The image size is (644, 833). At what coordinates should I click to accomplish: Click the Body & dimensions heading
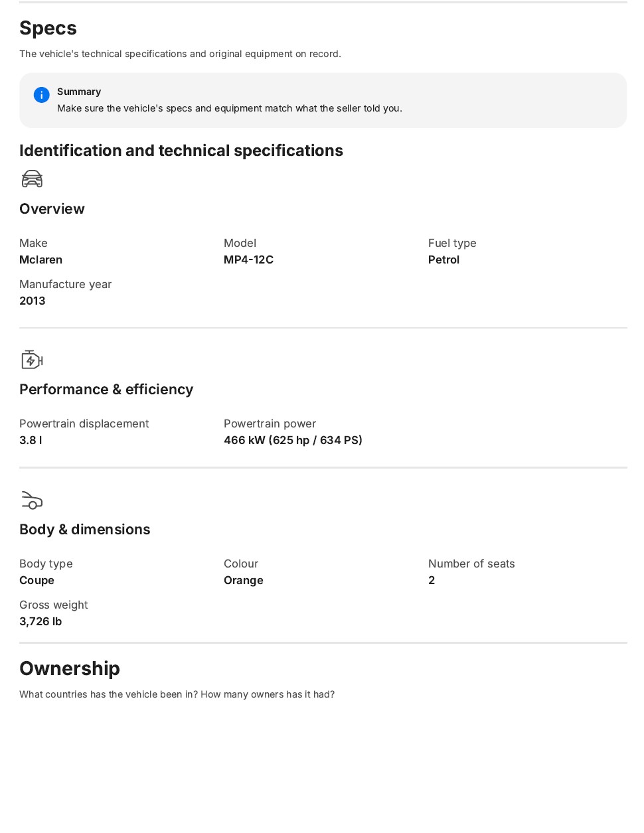85,530
